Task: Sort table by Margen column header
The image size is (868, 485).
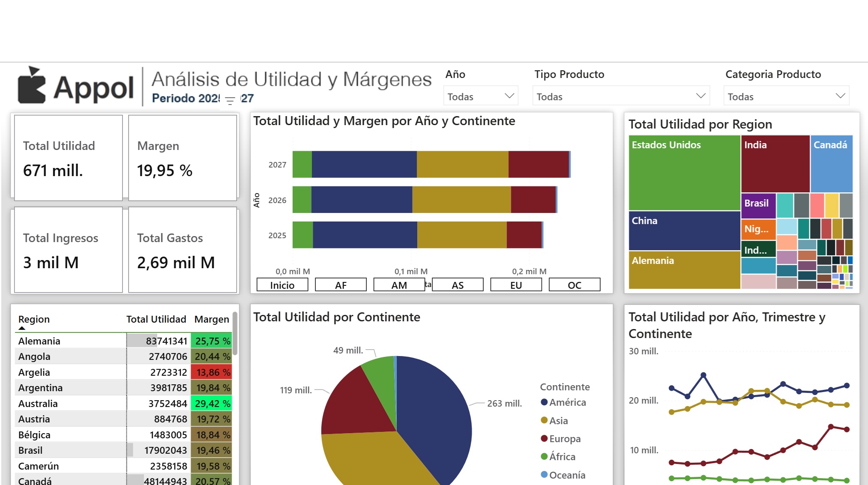Action: point(212,319)
